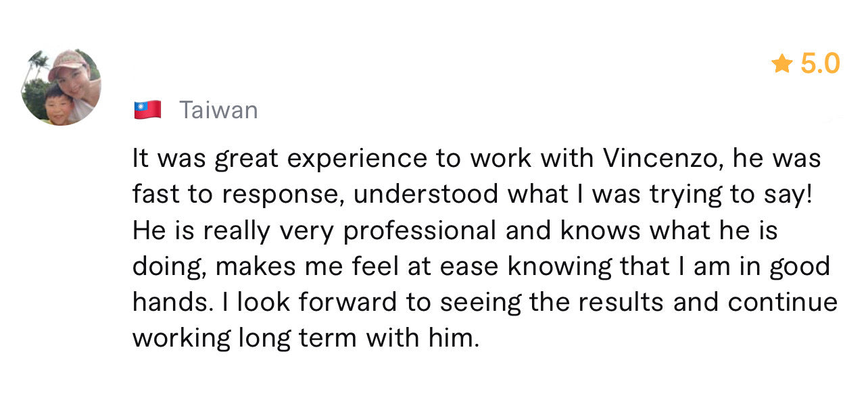Select the 5.0 rating score
868x400 pixels.
point(820,64)
